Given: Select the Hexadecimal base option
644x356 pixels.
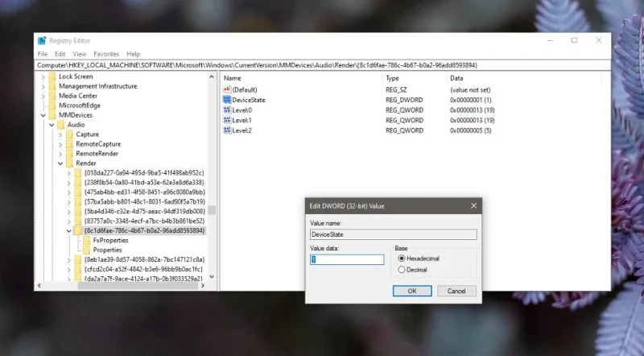Looking at the screenshot, I should tap(401, 259).
